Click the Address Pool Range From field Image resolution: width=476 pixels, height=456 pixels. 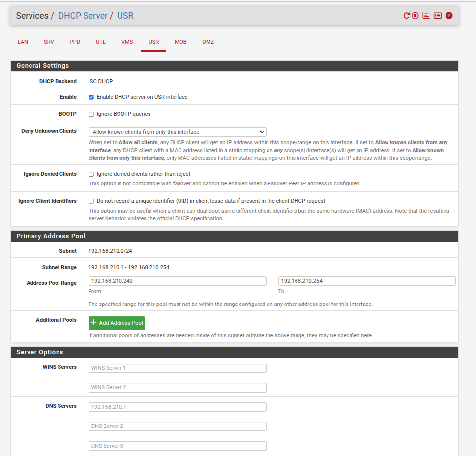pyautogui.click(x=177, y=281)
